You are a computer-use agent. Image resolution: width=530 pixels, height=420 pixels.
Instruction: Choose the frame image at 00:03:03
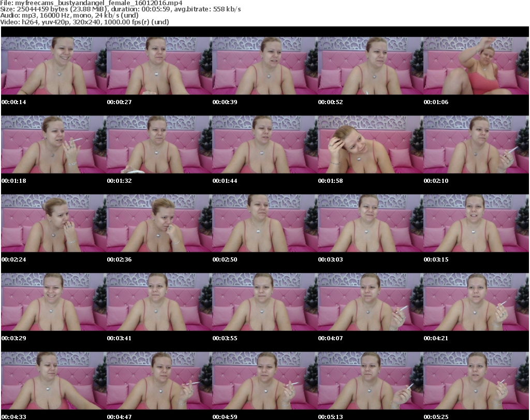click(370, 223)
